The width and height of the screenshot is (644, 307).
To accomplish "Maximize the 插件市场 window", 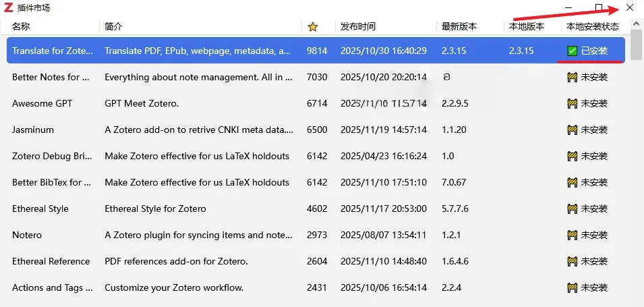I will tap(599, 7).
